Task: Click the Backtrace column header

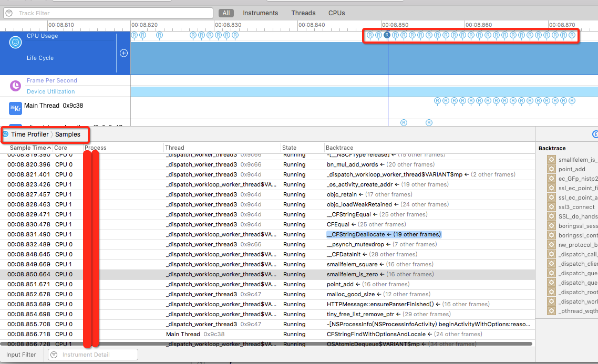Action: (339, 148)
